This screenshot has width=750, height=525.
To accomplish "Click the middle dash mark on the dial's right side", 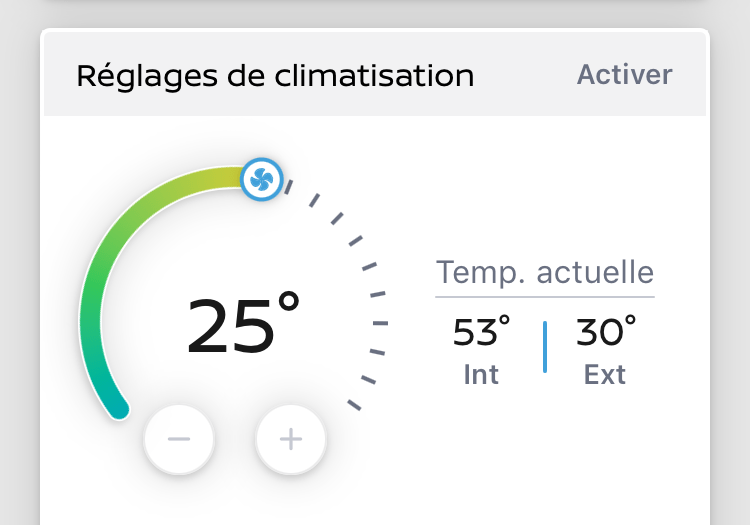I will (379, 323).
